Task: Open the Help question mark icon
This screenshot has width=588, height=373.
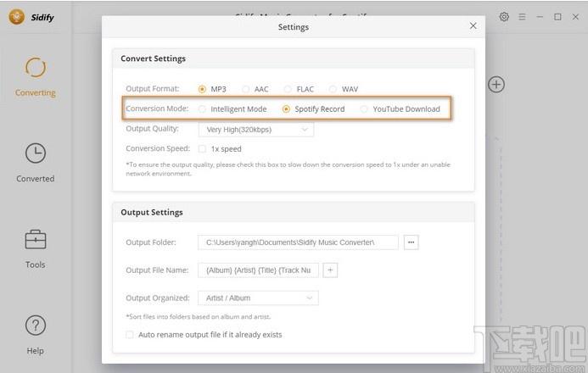Action: tap(36, 326)
